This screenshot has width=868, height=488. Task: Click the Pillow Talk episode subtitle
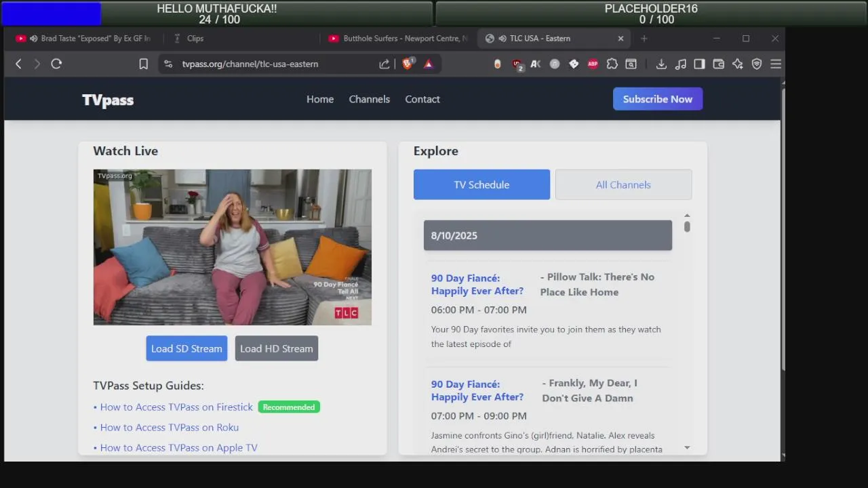tap(597, 285)
